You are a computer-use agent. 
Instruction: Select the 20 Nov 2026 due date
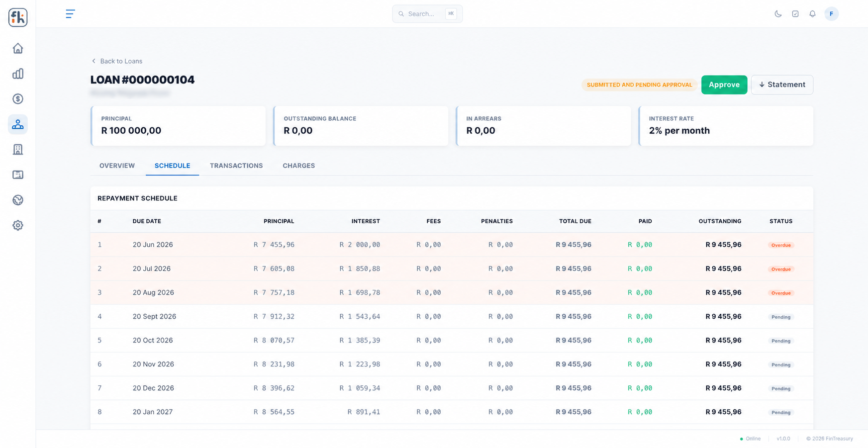(x=153, y=364)
